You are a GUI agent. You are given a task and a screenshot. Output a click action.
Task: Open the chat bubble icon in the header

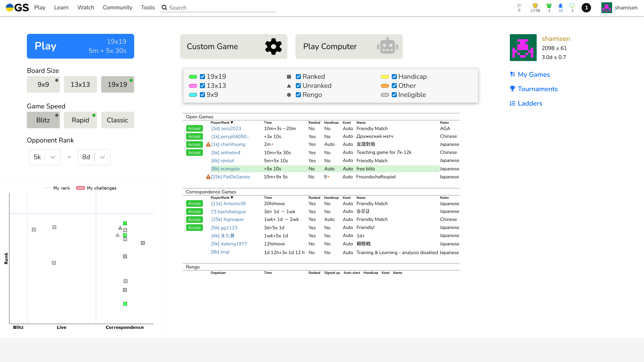[519, 6]
